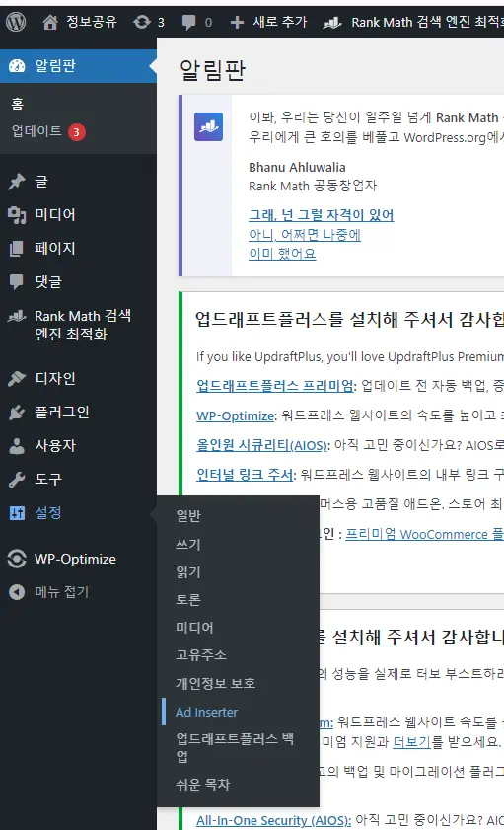Open the 플러그인 menu
Image resolution: width=504 pixels, height=830 pixels.
tap(62, 412)
